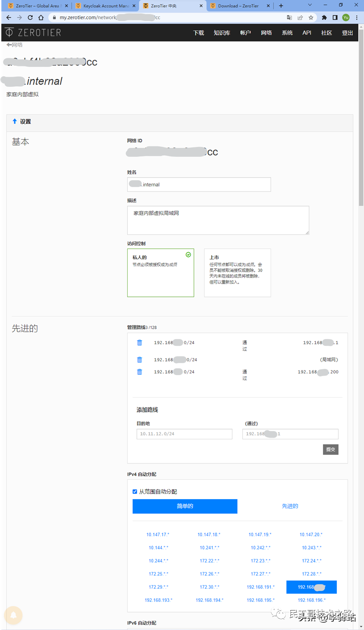Choose range 192.168.193.*

pyautogui.click(x=158, y=600)
